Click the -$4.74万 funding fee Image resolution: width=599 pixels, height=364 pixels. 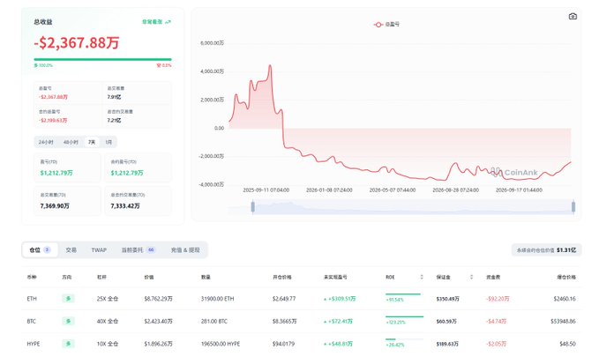pos(497,322)
